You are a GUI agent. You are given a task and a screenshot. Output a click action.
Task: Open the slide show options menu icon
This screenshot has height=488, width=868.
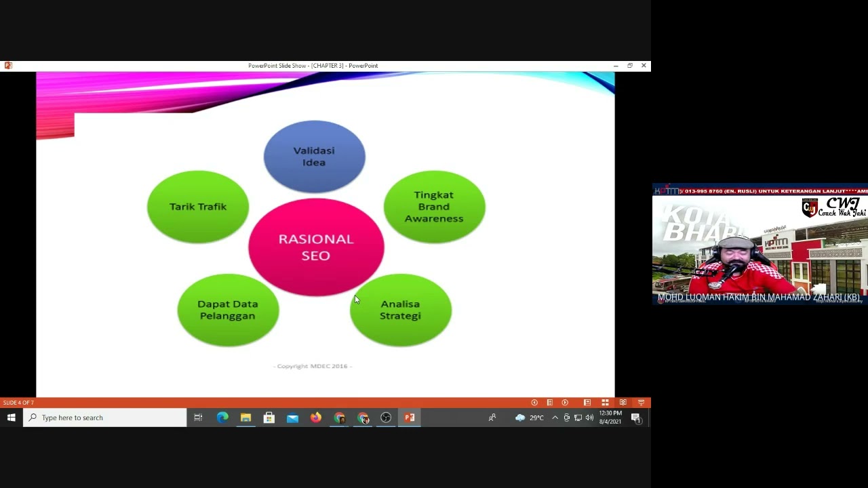coord(549,403)
